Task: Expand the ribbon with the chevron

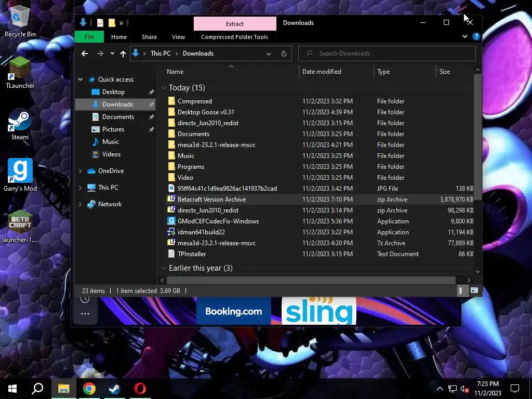Action: [465, 36]
